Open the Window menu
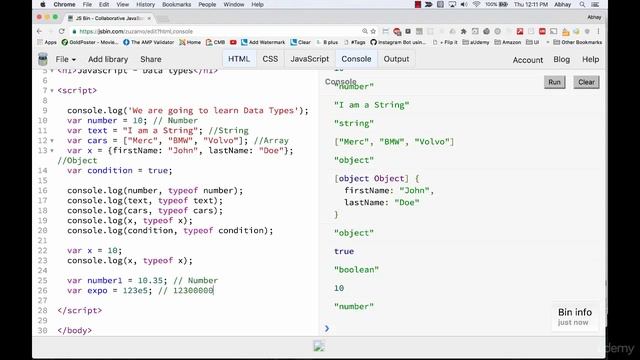This screenshot has height=360, width=640. [x=233, y=4]
